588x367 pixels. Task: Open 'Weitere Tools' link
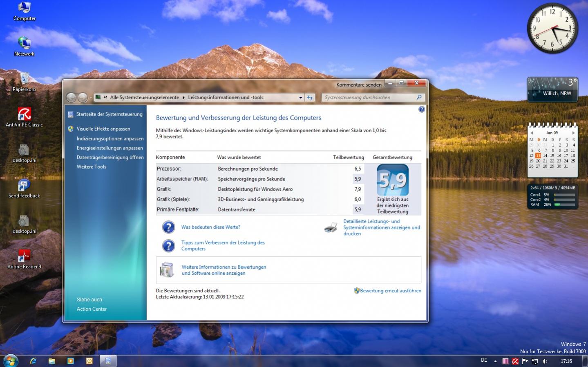pyautogui.click(x=91, y=167)
